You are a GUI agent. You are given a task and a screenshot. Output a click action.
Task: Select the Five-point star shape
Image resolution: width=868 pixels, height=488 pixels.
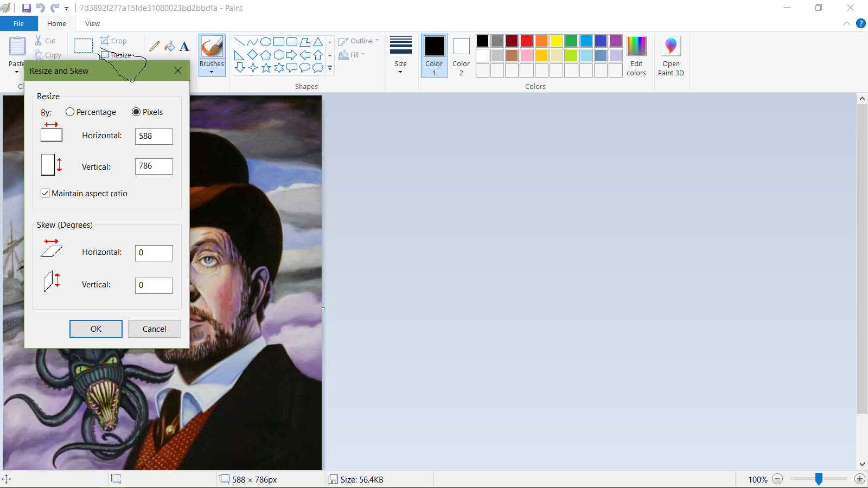tap(266, 68)
